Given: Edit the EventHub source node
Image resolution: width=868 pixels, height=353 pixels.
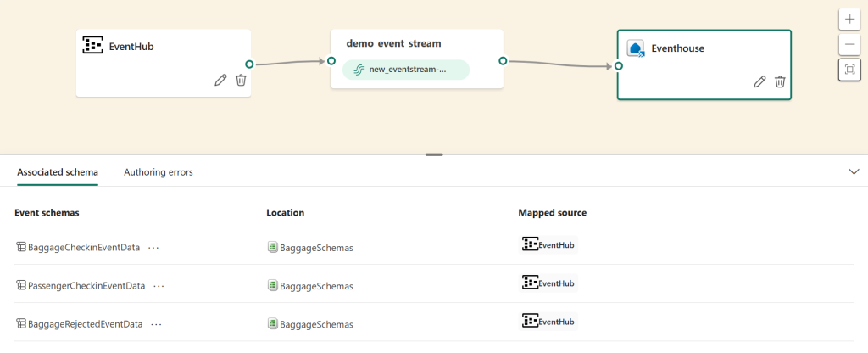Looking at the screenshot, I should click(220, 80).
